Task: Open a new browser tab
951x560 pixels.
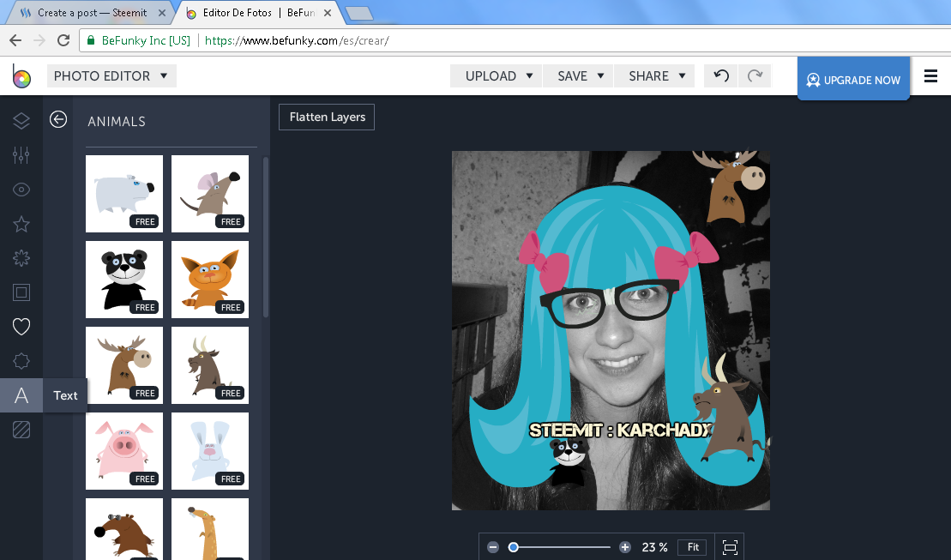Action: pos(358,14)
